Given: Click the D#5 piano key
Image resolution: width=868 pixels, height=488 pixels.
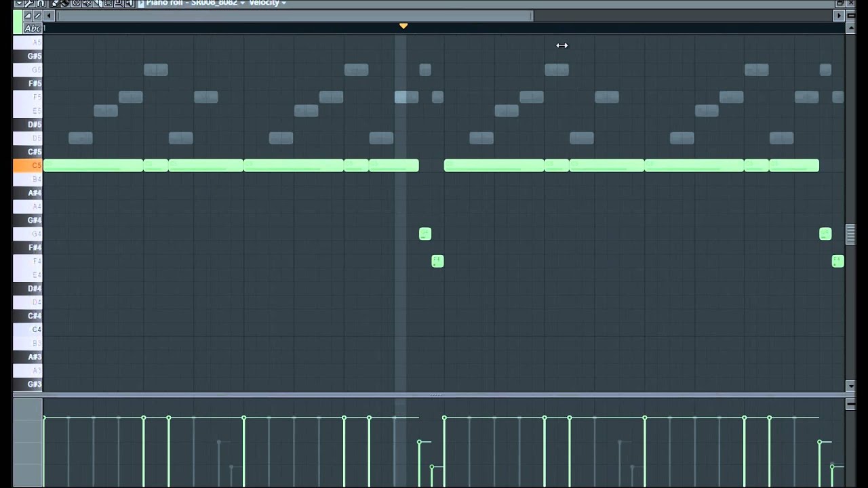Looking at the screenshot, I should pos(28,125).
